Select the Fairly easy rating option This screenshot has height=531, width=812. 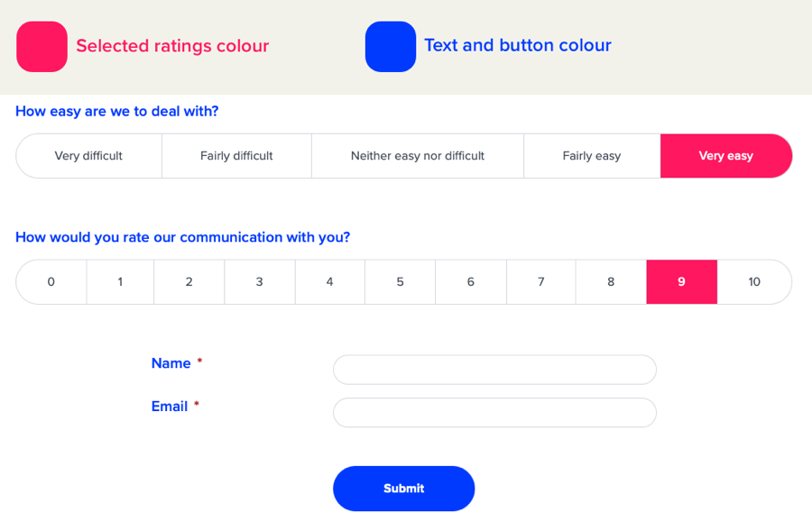pos(591,155)
